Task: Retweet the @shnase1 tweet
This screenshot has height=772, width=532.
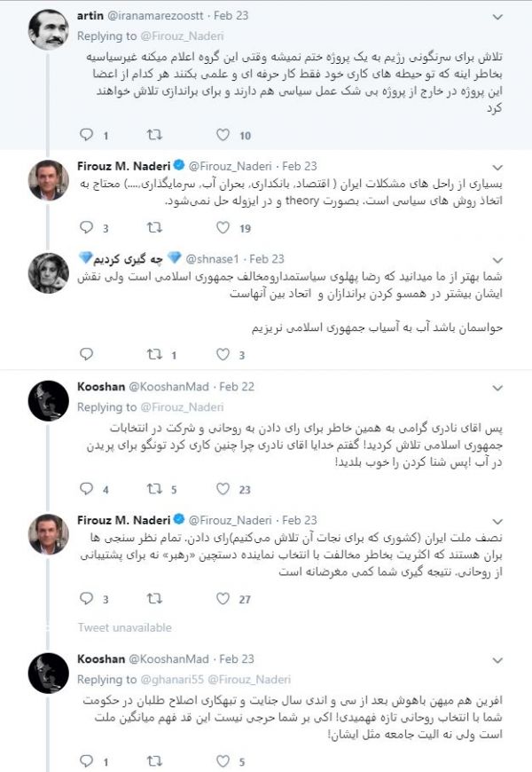Action: 154,355
